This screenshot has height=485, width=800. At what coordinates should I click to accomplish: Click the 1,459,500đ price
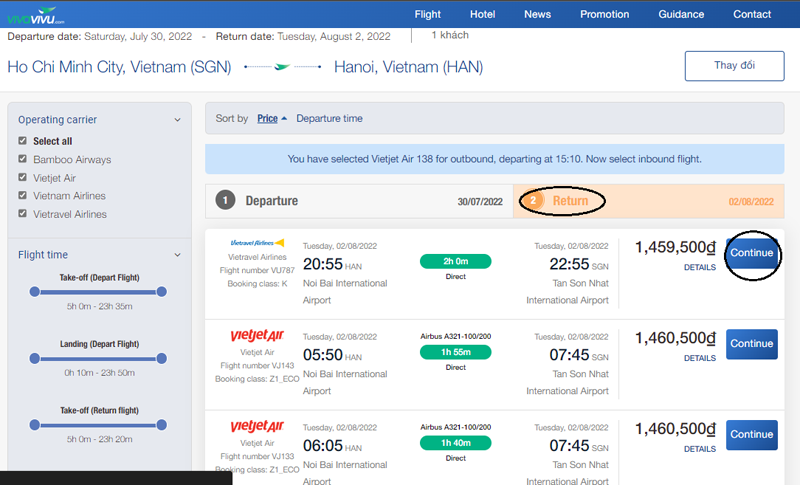point(675,247)
